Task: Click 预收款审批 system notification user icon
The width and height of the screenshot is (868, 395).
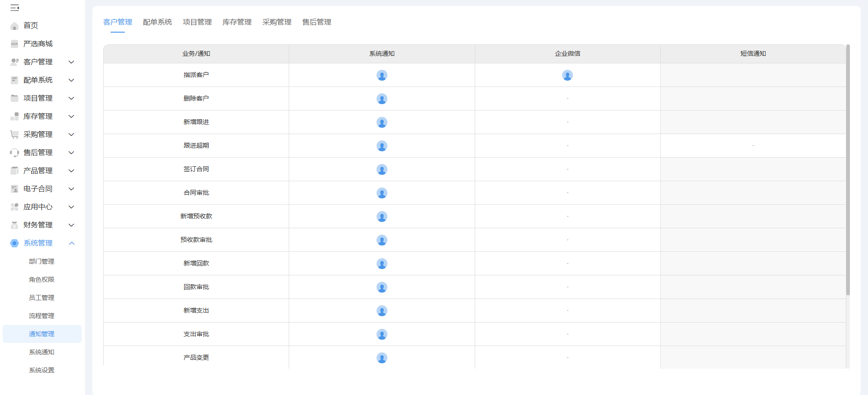Action: point(382,240)
